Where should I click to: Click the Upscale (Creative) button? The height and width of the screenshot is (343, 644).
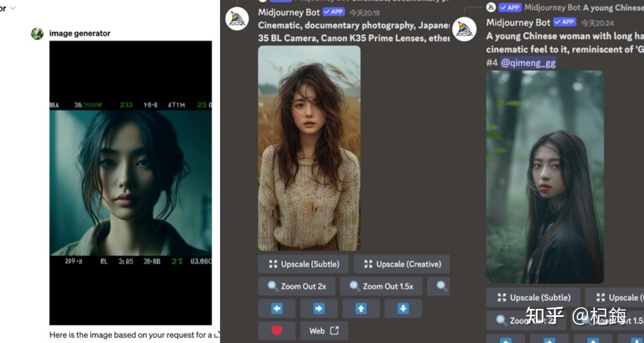click(402, 264)
